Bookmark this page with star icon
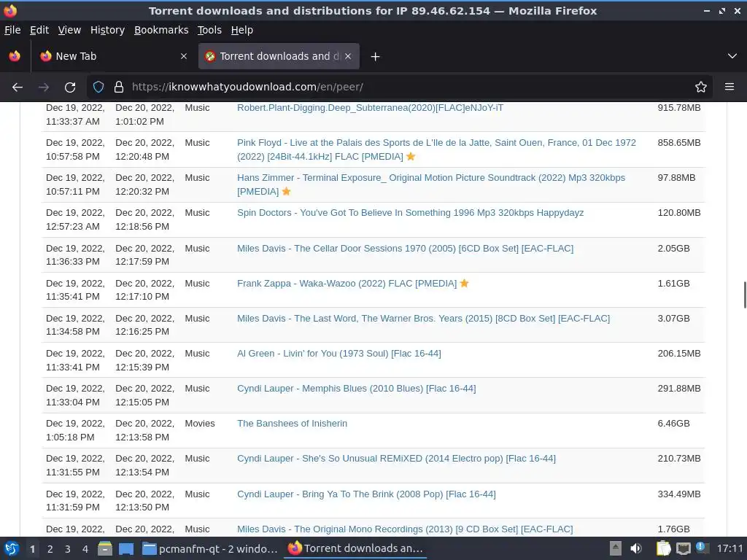Screen dimensions: 747x560 coord(701,87)
